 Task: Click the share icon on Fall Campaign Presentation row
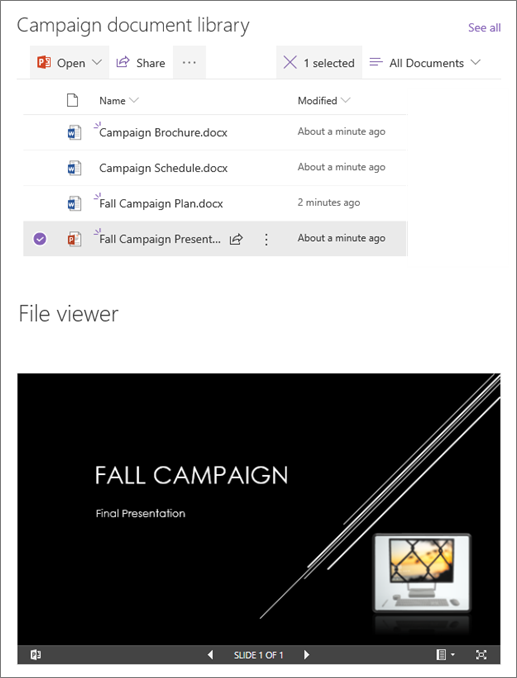tap(236, 239)
